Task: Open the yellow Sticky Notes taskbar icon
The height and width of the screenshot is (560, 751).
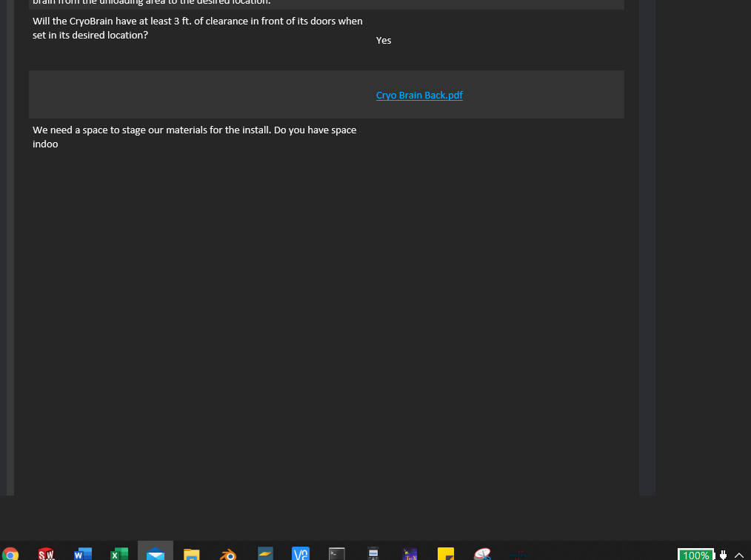Action: pos(446,554)
